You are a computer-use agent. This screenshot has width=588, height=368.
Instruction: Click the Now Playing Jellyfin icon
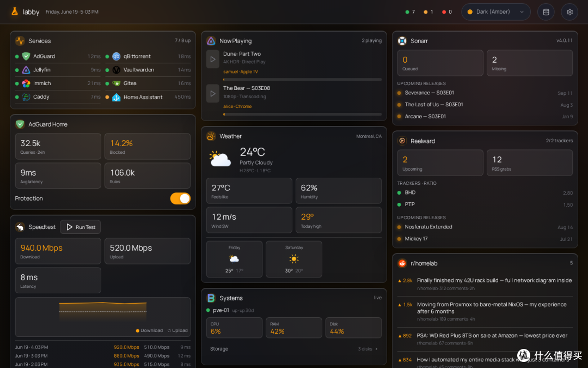(x=211, y=40)
